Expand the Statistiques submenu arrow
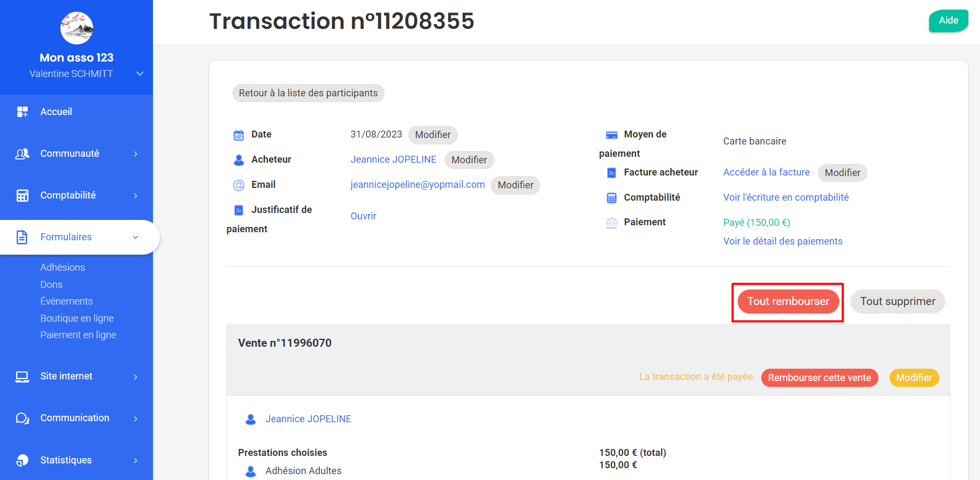The width and height of the screenshot is (980, 480). tap(135, 460)
